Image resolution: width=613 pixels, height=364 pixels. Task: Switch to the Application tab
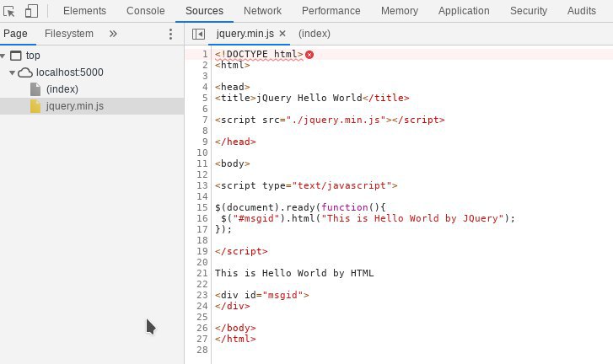464,11
